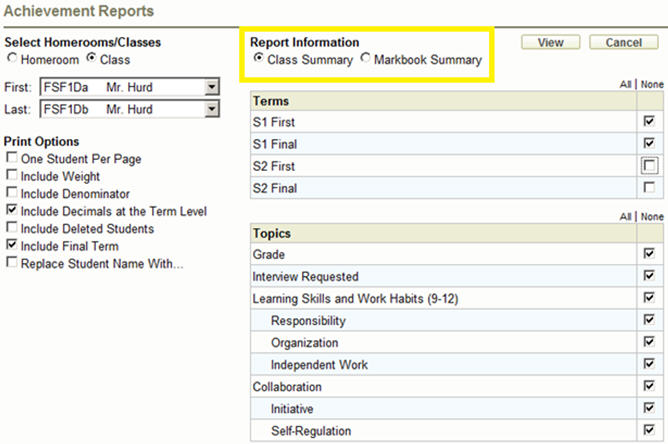Open the Last class dropdown
Viewport: 668px width, 444px height.
point(211,110)
